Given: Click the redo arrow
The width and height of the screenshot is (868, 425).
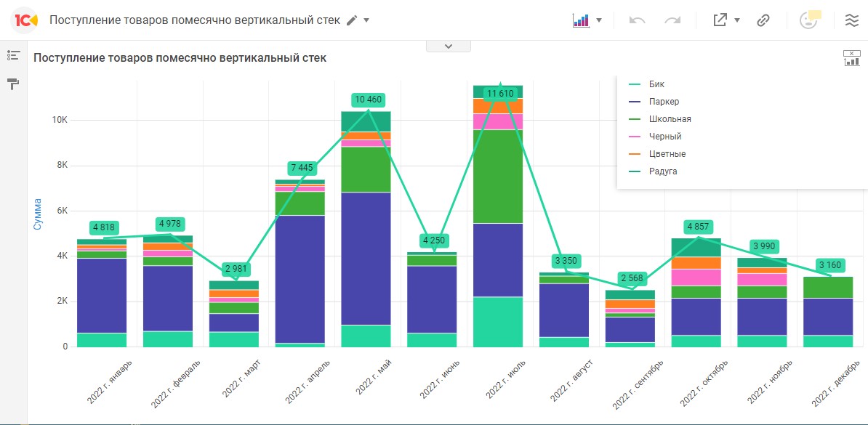Looking at the screenshot, I should [672, 20].
